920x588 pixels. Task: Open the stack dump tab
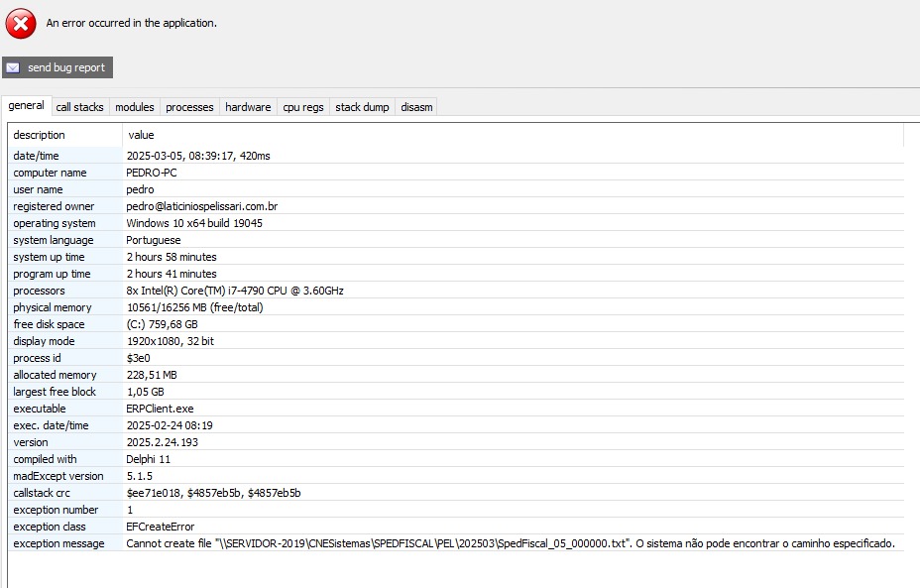point(362,107)
